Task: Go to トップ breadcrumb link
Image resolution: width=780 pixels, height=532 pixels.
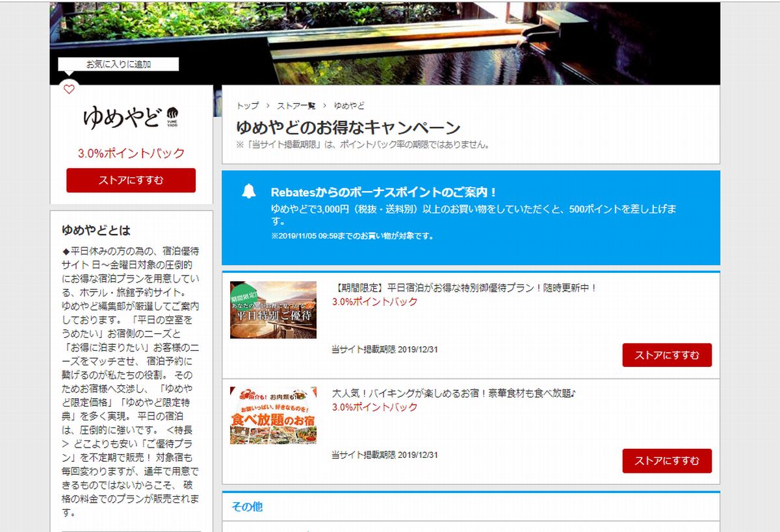Action: pyautogui.click(x=248, y=105)
